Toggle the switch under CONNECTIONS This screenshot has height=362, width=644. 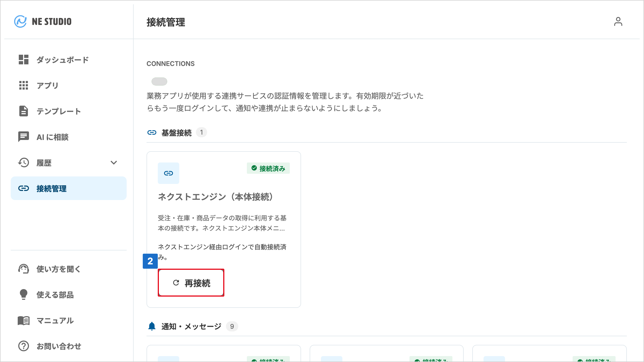159,82
